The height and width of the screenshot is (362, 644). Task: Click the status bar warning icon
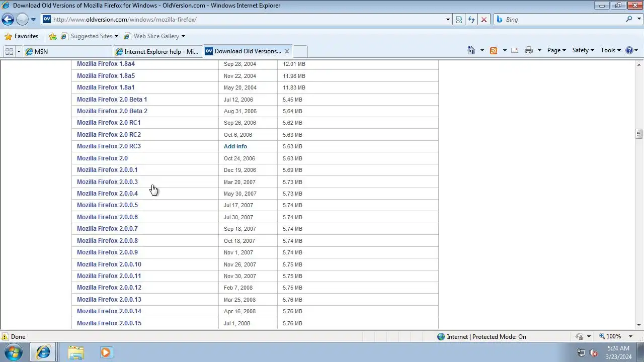(5, 337)
